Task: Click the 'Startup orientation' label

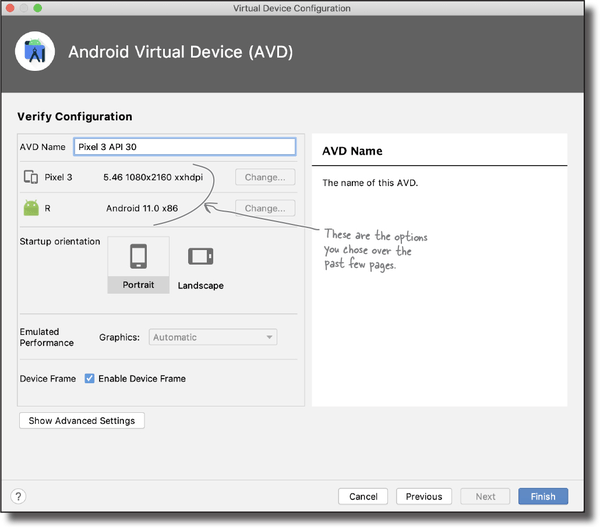Action: [x=60, y=241]
